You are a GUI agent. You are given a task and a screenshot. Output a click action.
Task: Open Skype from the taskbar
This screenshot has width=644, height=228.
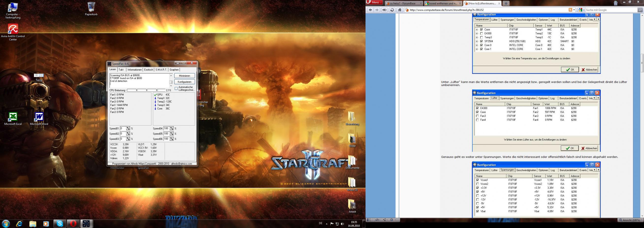[60, 224]
